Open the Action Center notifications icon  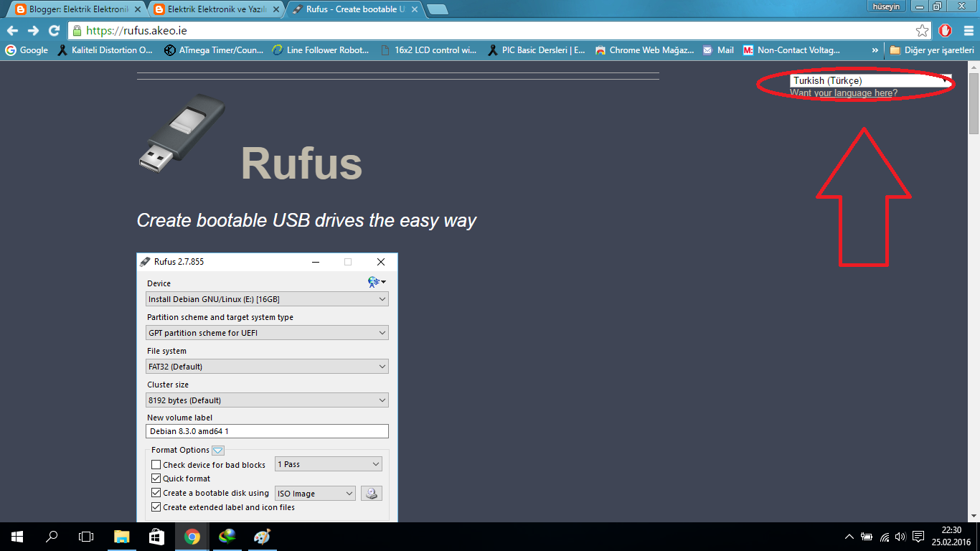point(918,537)
